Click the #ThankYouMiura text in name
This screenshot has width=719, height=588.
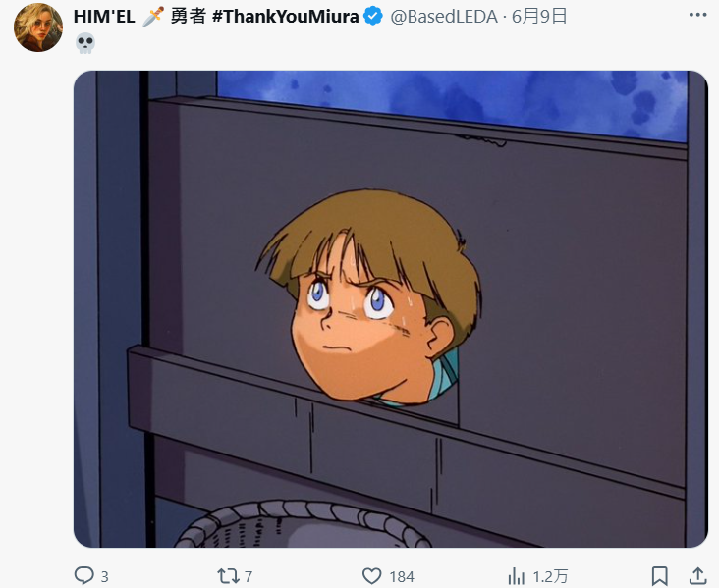point(286,17)
